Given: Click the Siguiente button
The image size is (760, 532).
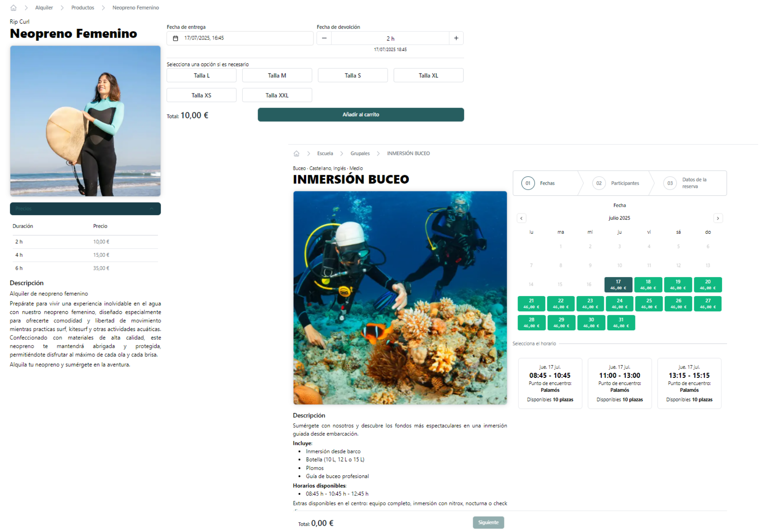Looking at the screenshot, I should (488, 522).
